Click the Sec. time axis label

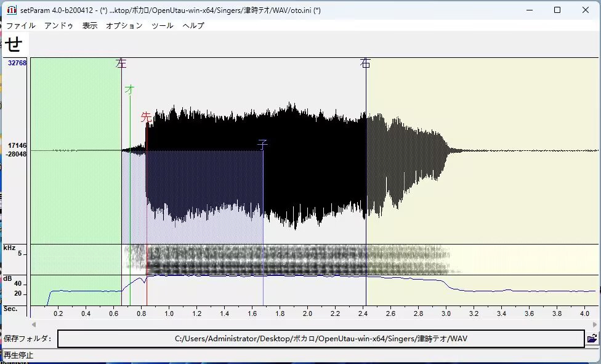(10, 309)
